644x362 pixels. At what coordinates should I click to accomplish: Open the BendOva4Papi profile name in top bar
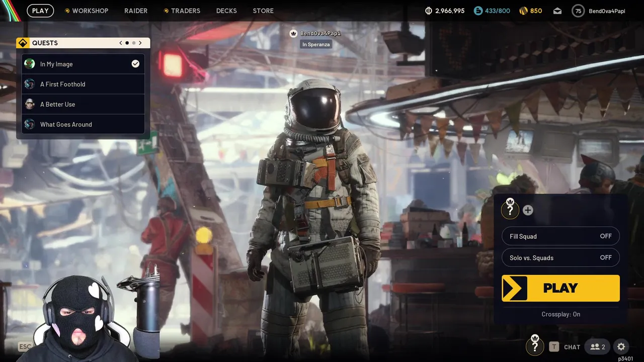click(607, 11)
